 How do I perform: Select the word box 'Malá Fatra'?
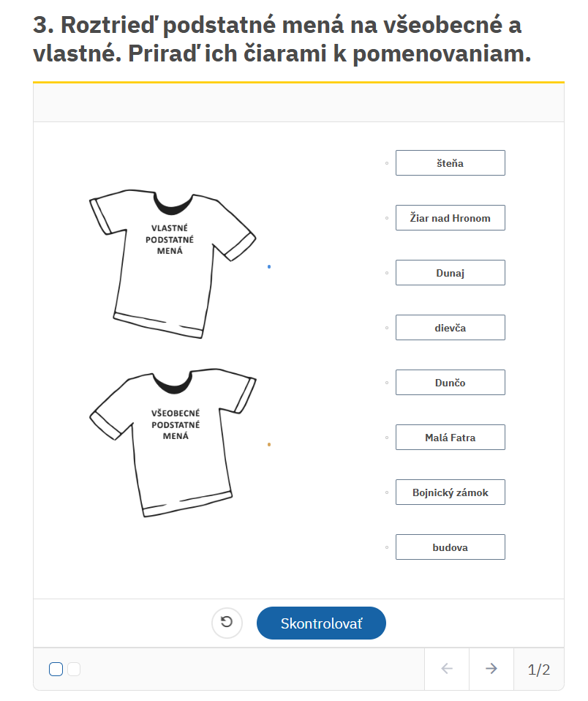pos(451,438)
